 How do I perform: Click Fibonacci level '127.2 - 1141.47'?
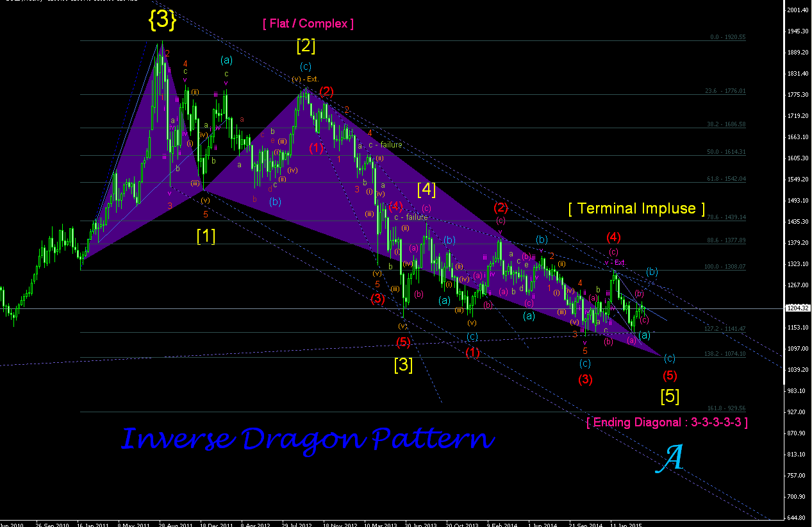tap(725, 328)
